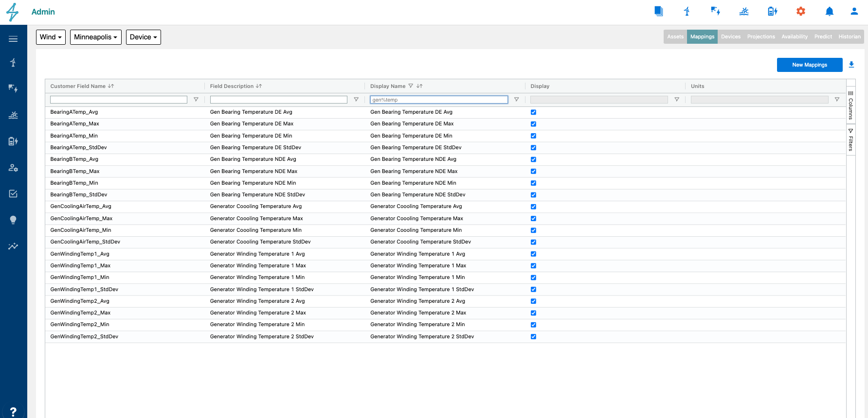This screenshot has width=868, height=418.
Task: Switch to the Availability tab
Action: (x=795, y=37)
